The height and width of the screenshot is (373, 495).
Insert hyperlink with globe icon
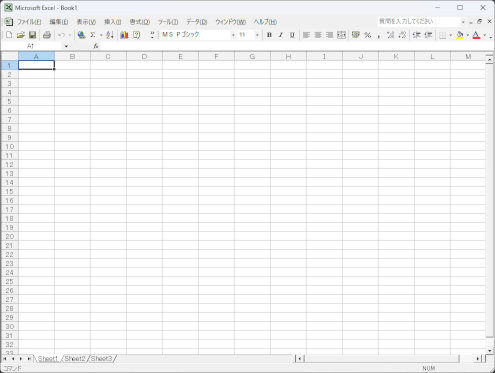[x=81, y=35]
